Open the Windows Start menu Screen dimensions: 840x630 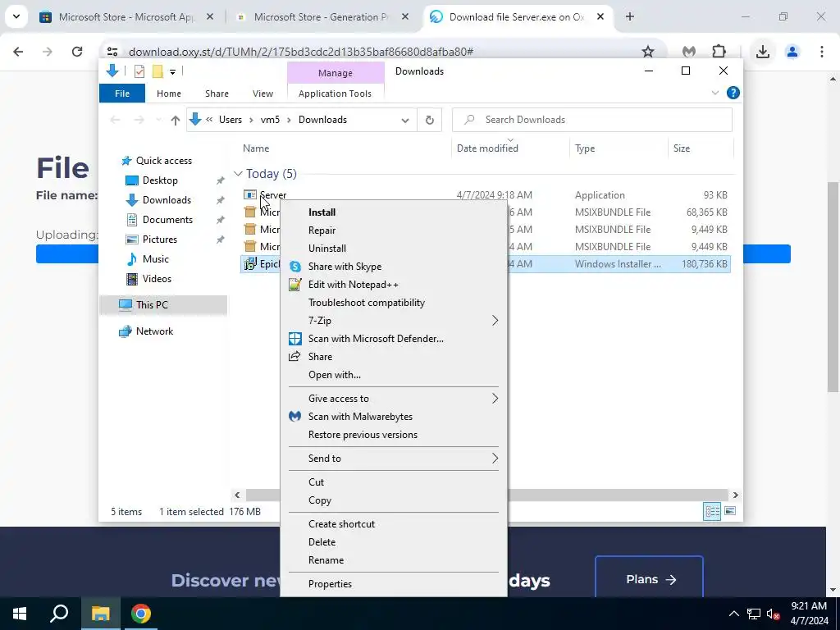(x=20, y=614)
